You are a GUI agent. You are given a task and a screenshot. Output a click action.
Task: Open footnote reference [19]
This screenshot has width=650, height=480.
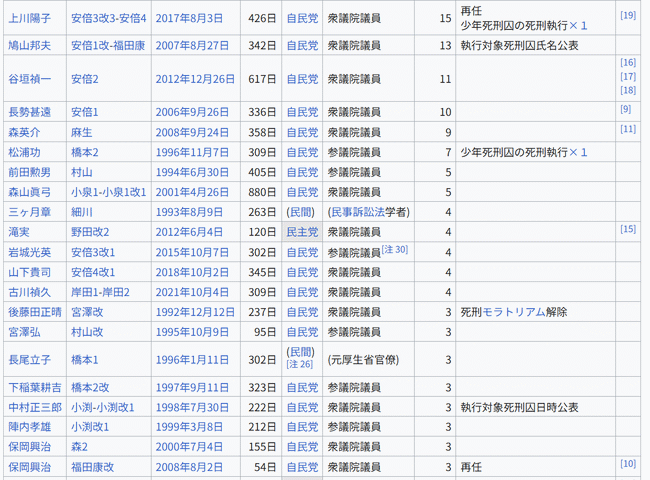(x=628, y=15)
